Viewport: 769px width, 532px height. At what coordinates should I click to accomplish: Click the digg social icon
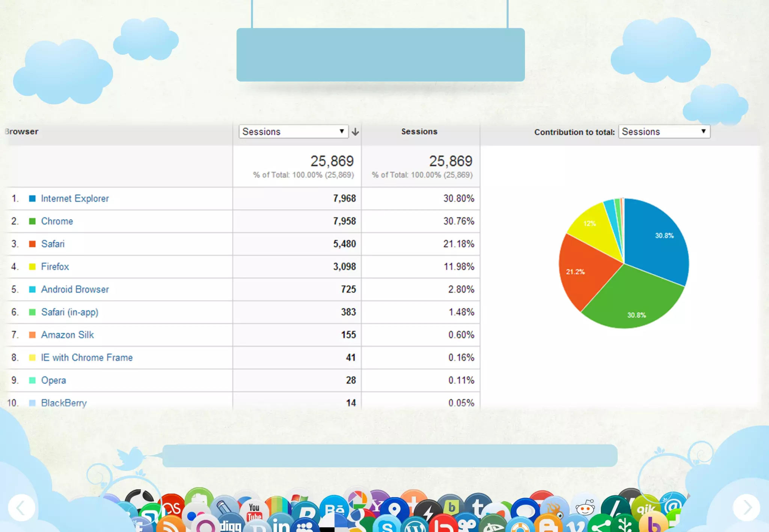tap(231, 526)
